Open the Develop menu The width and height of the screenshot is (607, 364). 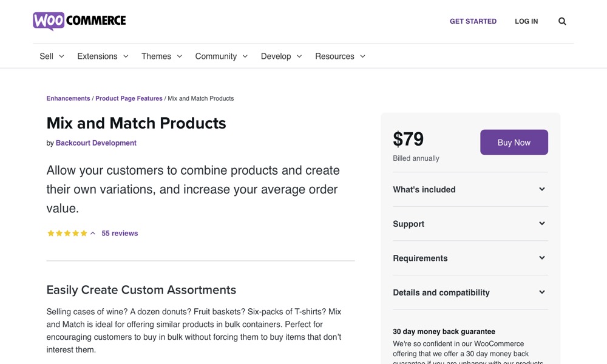(282, 56)
